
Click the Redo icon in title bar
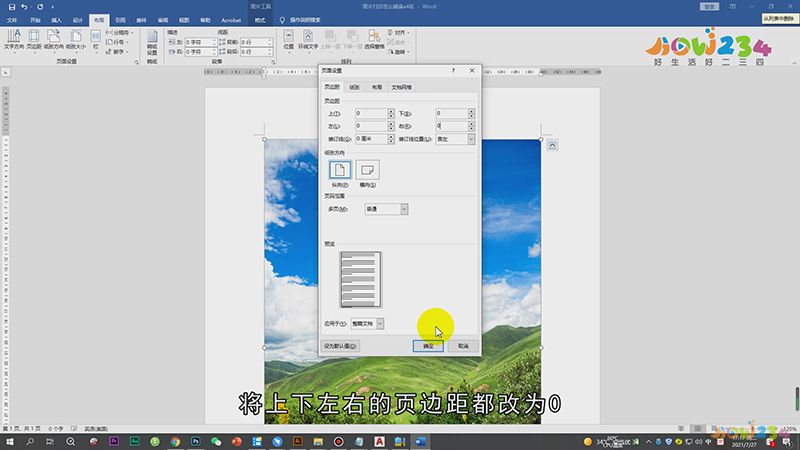click(x=40, y=7)
